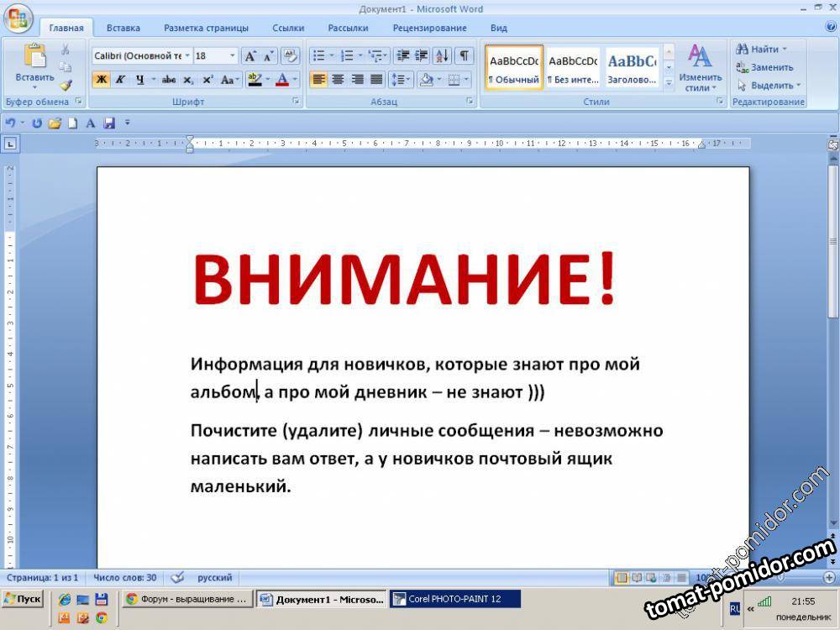The image size is (840, 630).
Task: Toggle italic (К) formatting
Action: point(120,80)
